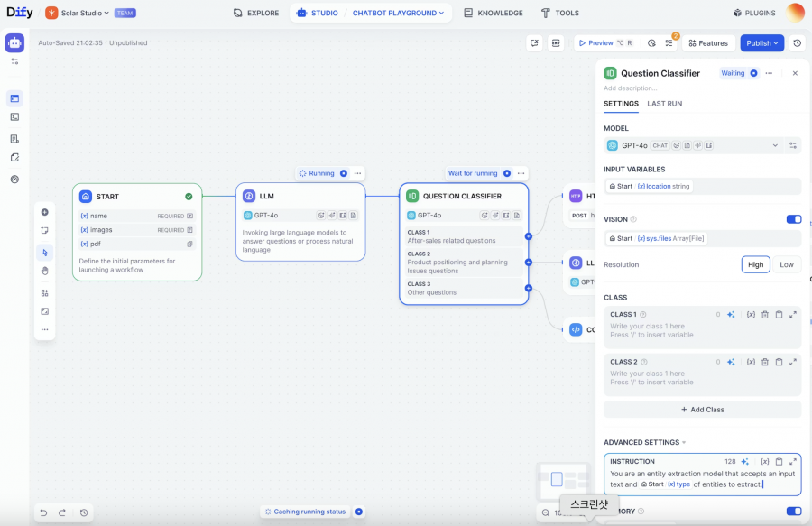Select the hand pan tool
Screen dimensions: 812x526
tap(44, 271)
